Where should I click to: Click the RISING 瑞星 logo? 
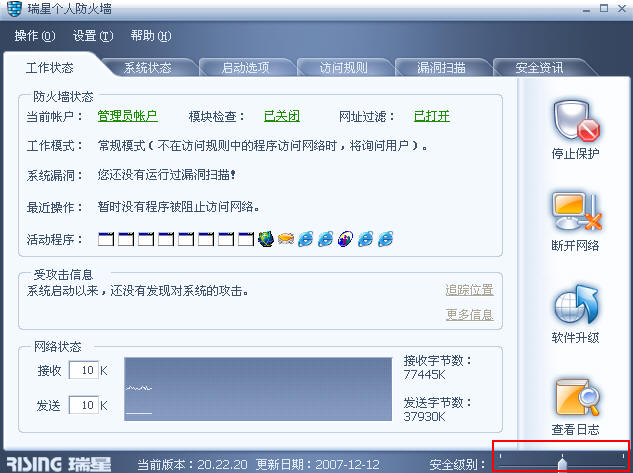tap(59, 464)
